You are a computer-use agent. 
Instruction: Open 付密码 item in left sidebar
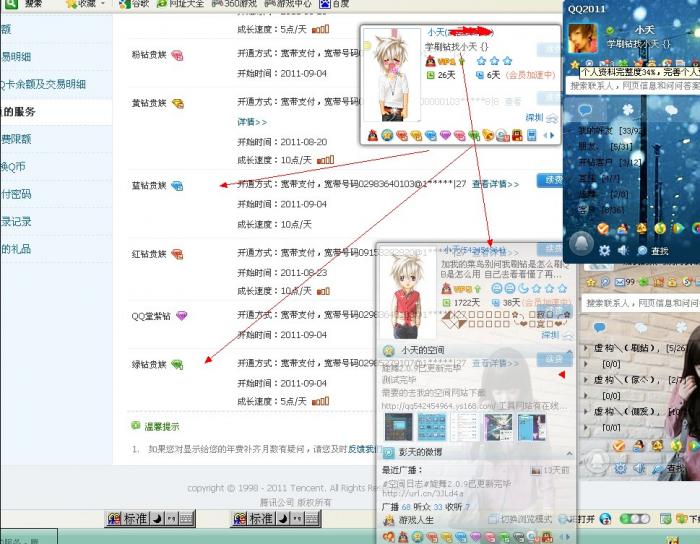point(16,194)
